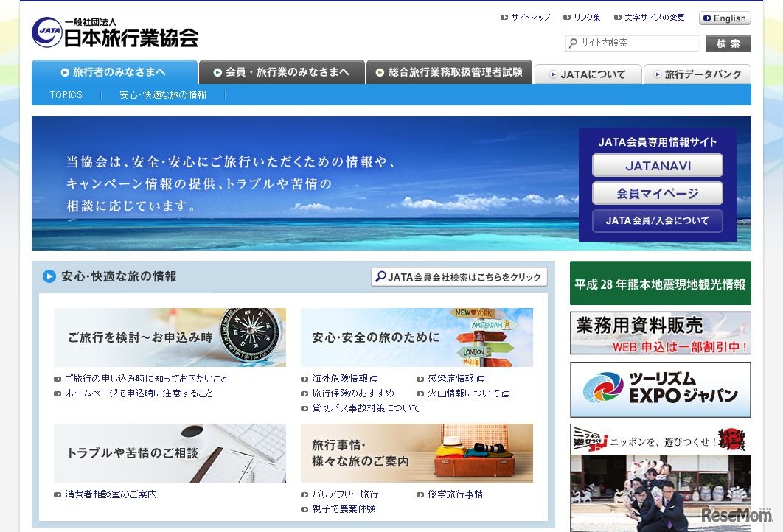Image resolution: width=783 pixels, height=532 pixels.
Task: Click the bullet icon before 修学旅行事情
Action: tap(420, 495)
